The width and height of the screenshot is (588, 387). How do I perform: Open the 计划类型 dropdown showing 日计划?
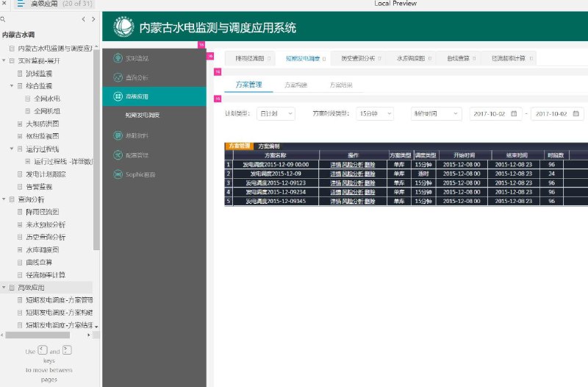[x=276, y=113]
